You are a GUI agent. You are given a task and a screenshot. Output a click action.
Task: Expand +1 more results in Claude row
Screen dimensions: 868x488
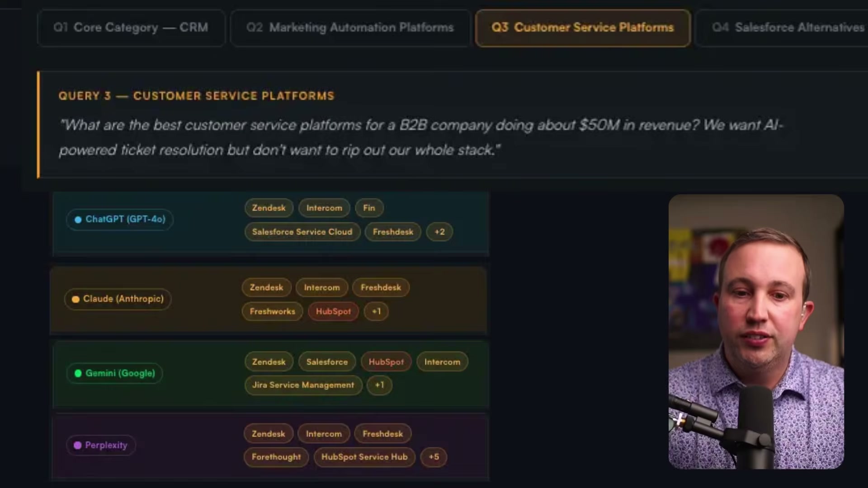376,311
